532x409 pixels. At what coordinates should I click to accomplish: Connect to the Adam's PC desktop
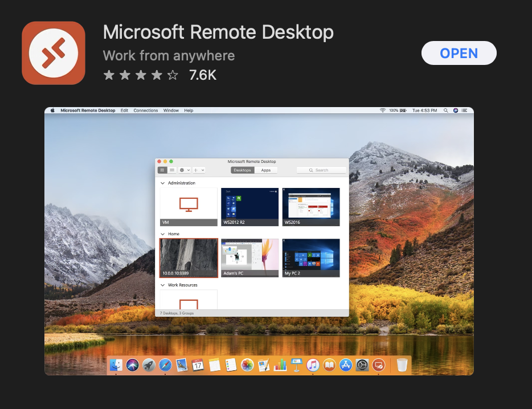tap(249, 256)
